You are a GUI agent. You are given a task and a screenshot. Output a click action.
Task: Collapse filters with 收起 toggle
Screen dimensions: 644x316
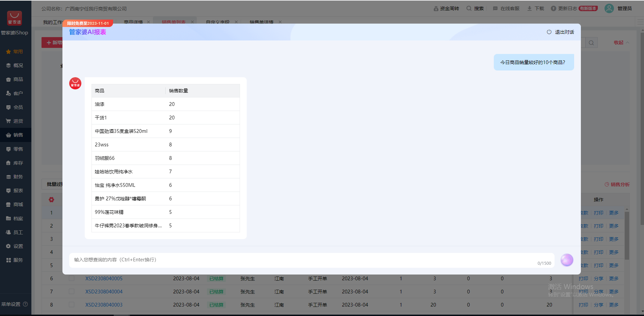click(x=621, y=42)
